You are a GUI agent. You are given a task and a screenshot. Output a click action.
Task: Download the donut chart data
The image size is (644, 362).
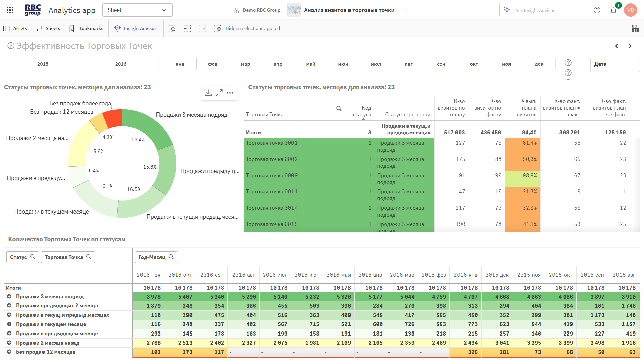(208, 93)
